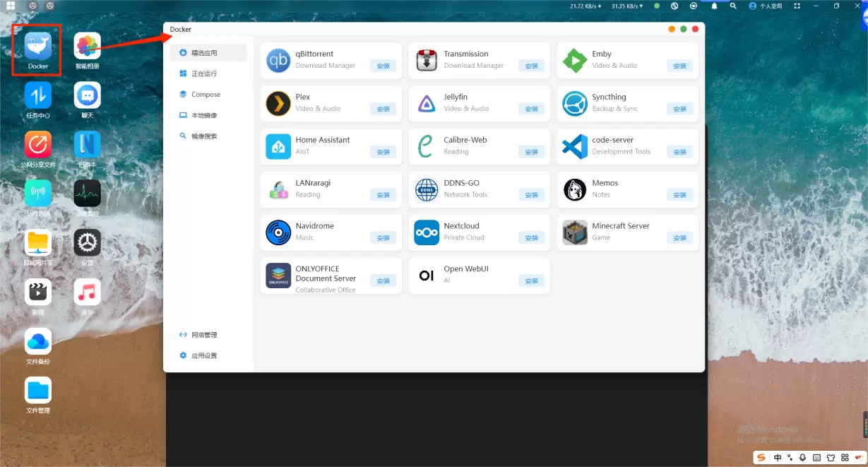Click the Minecraft Server block icon

[575, 232]
